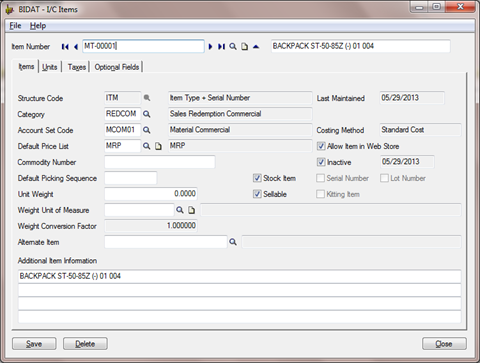Go to first item record

click(65, 47)
